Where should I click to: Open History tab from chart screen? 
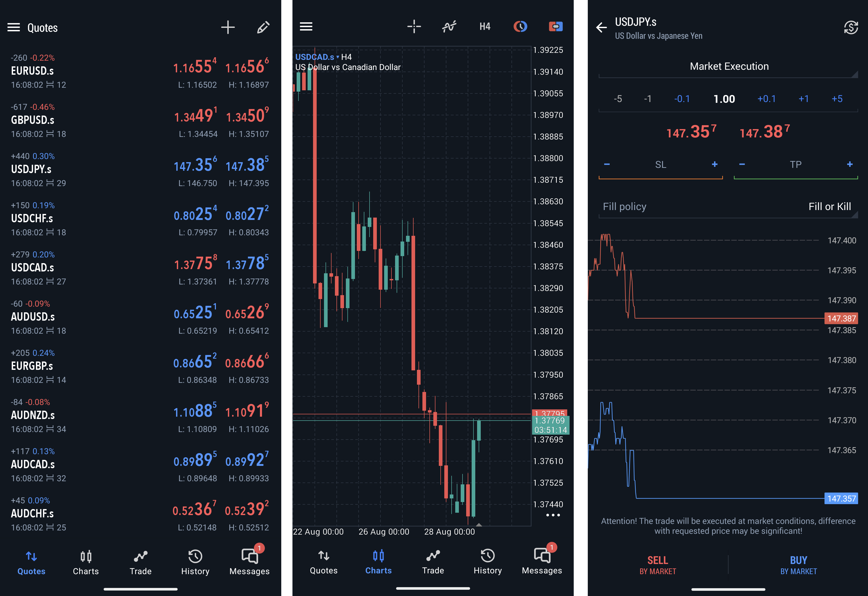coord(488,562)
